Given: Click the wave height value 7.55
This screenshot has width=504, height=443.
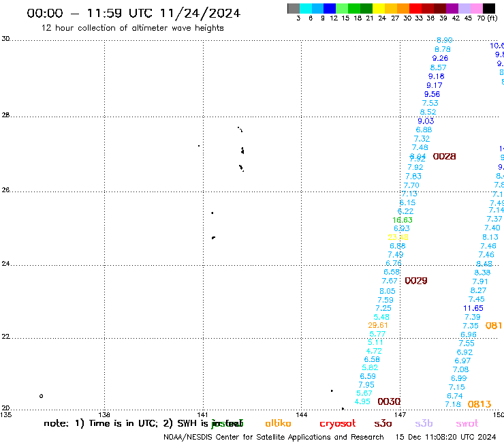Looking at the screenshot, I should pyautogui.click(x=467, y=343).
